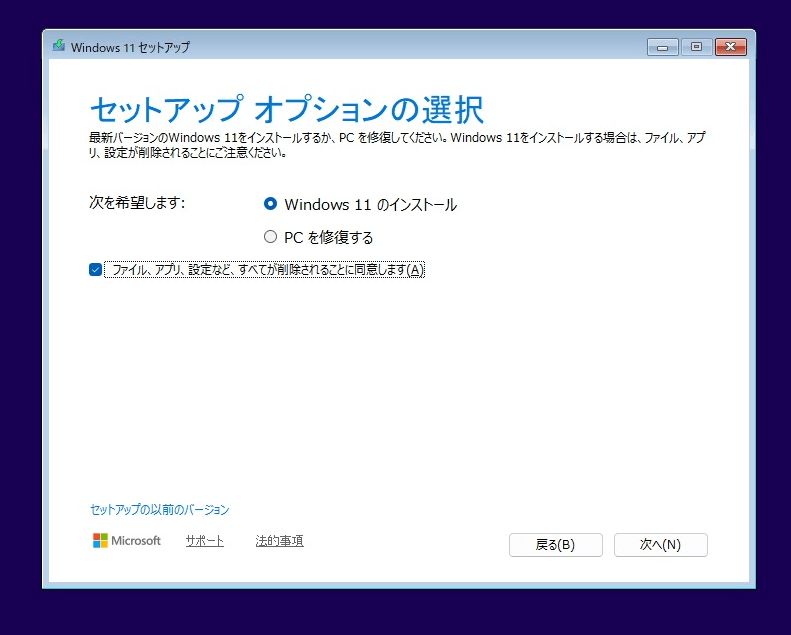Minimize the setup window

coord(662,47)
